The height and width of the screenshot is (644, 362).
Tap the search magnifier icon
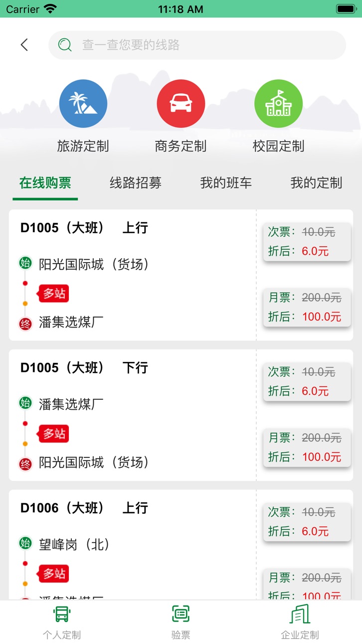pyautogui.click(x=65, y=45)
